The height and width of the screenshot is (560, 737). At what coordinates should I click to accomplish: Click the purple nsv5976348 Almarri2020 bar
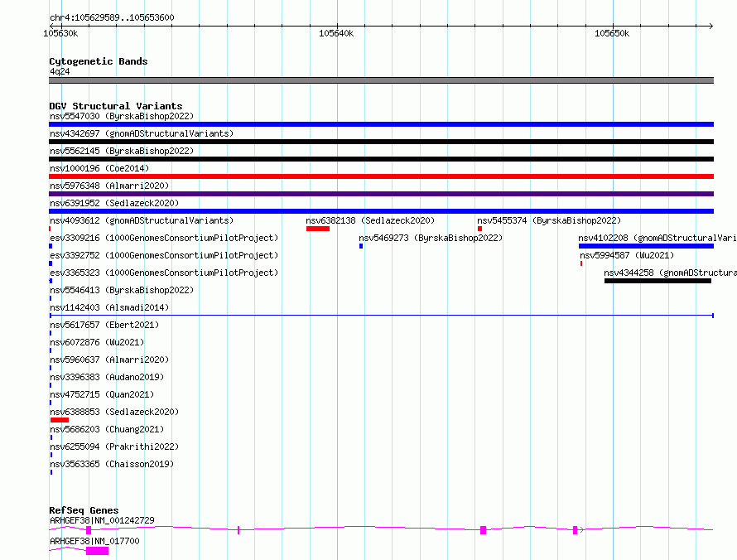tap(381, 194)
